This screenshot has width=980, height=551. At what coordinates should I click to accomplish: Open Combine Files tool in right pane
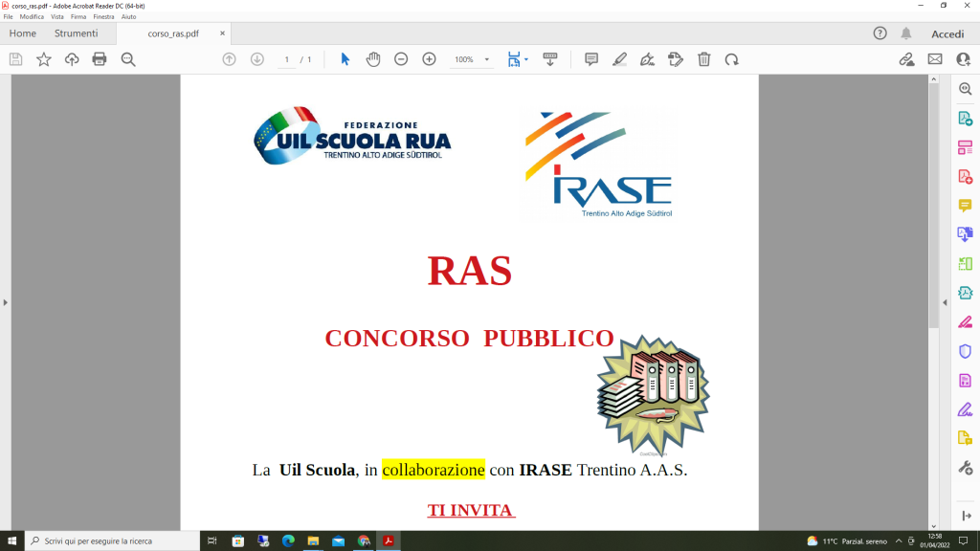[966, 234]
